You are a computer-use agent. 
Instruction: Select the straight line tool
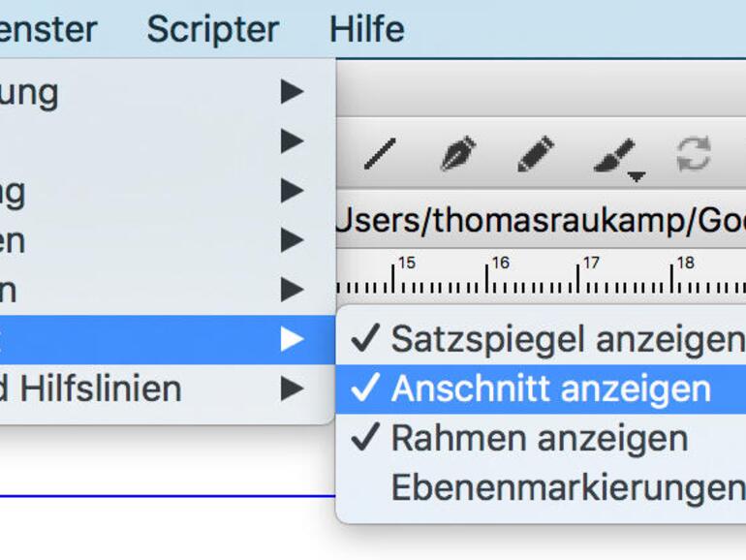tap(380, 155)
